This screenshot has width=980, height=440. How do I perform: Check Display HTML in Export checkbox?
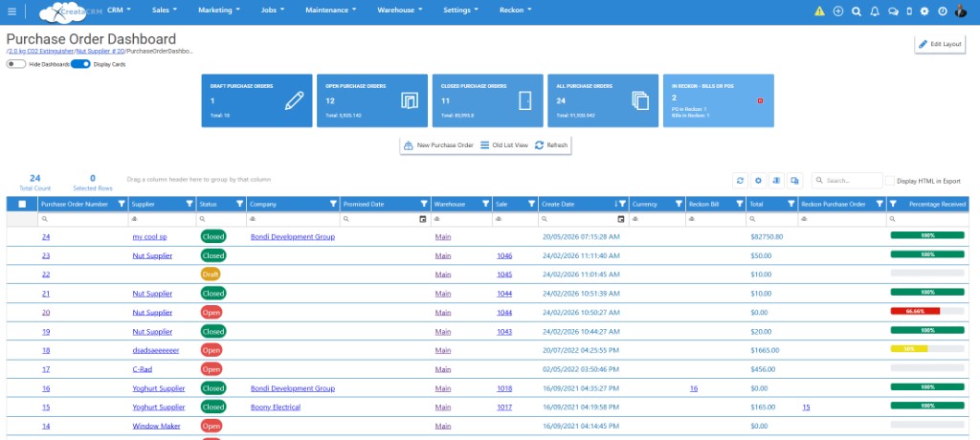click(x=890, y=181)
